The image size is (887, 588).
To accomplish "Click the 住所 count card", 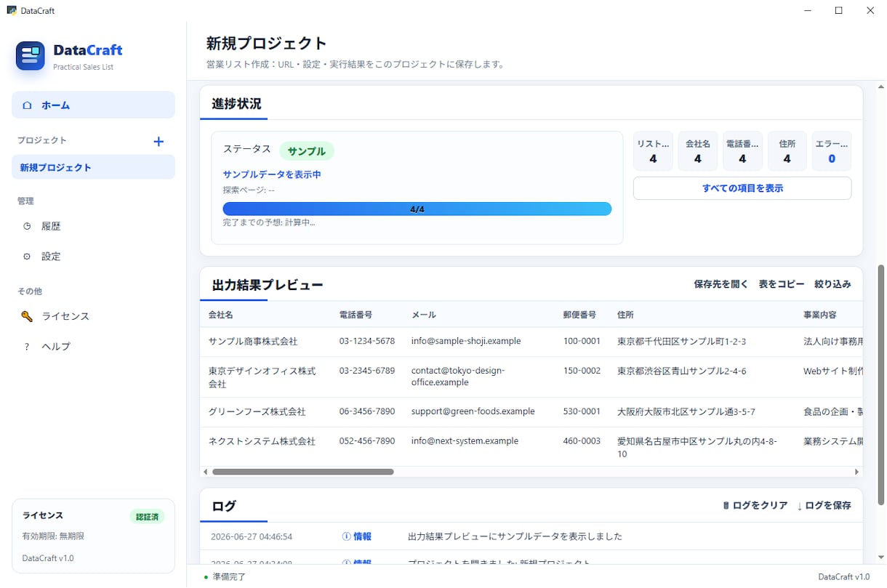I will tap(787, 151).
